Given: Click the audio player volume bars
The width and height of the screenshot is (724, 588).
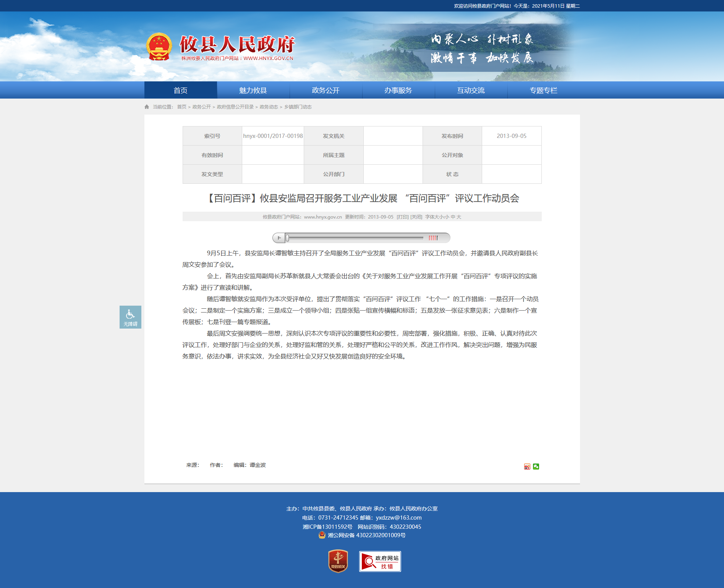Looking at the screenshot, I should point(433,238).
